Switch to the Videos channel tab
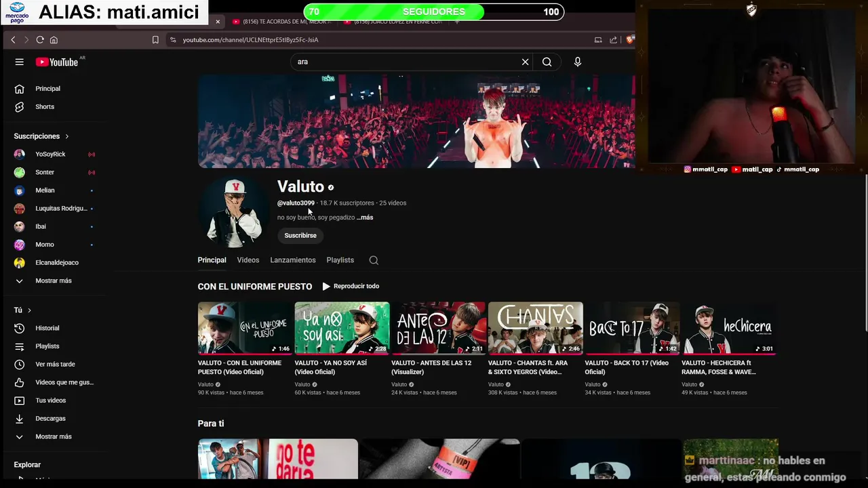Screen dimensions: 868x488 (248, 260)
